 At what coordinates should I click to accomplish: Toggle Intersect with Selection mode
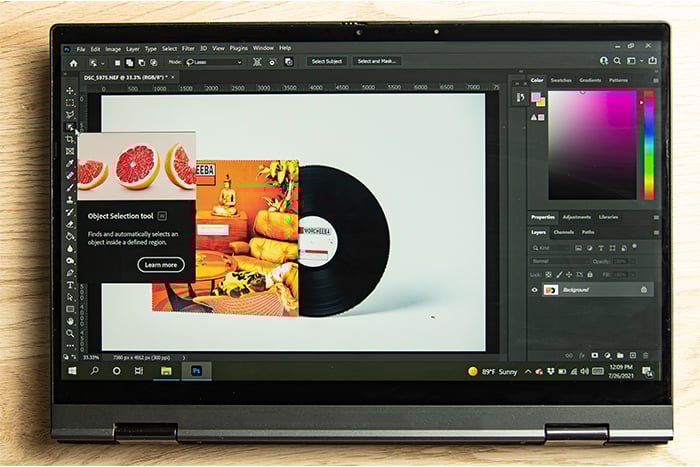click(x=154, y=63)
